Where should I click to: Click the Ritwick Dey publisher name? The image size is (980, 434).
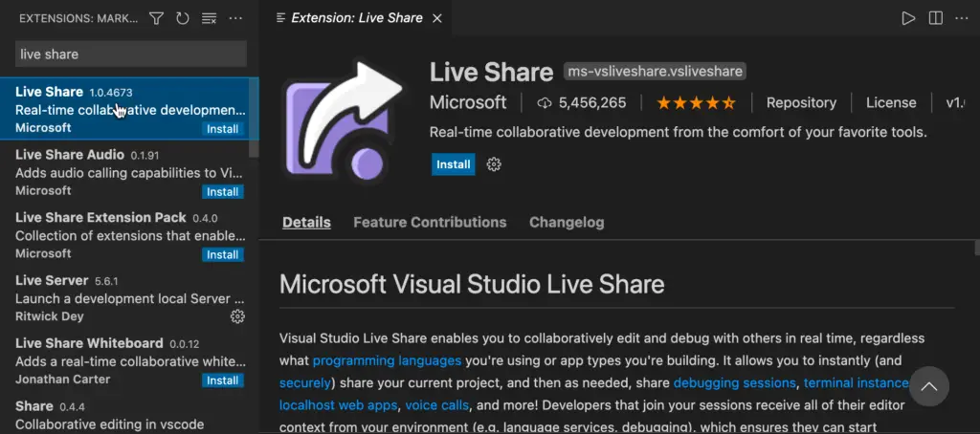tap(50, 316)
